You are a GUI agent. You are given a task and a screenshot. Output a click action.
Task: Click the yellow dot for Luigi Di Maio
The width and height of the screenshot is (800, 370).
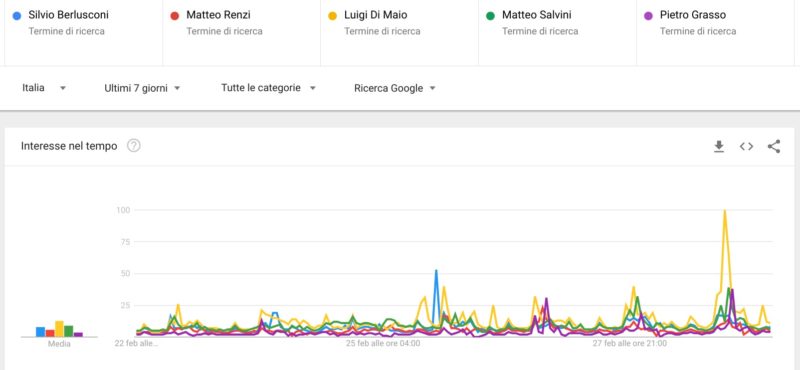click(332, 16)
